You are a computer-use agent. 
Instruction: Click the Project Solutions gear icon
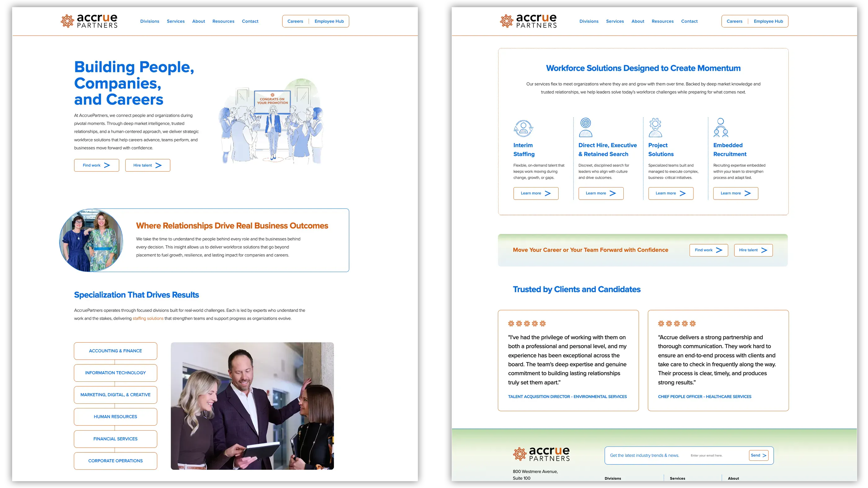655,127
